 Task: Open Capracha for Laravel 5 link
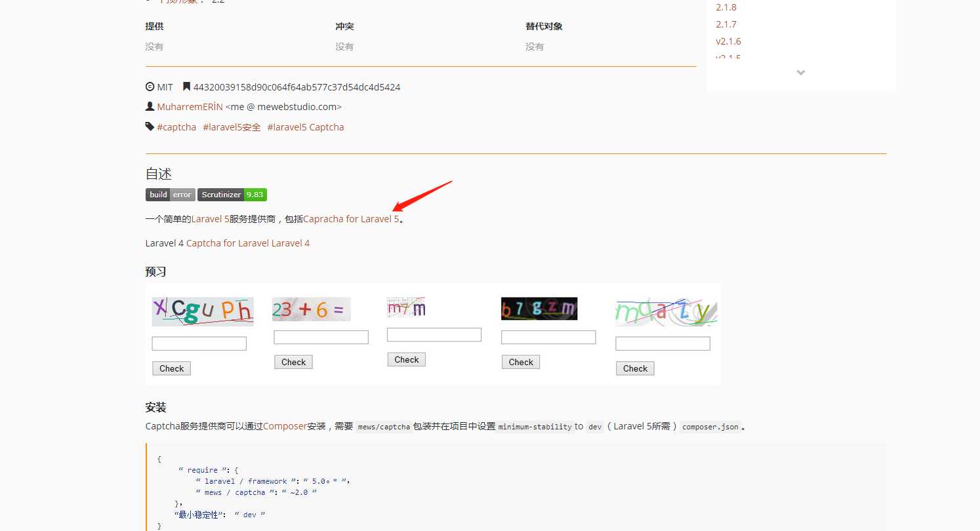pos(351,219)
